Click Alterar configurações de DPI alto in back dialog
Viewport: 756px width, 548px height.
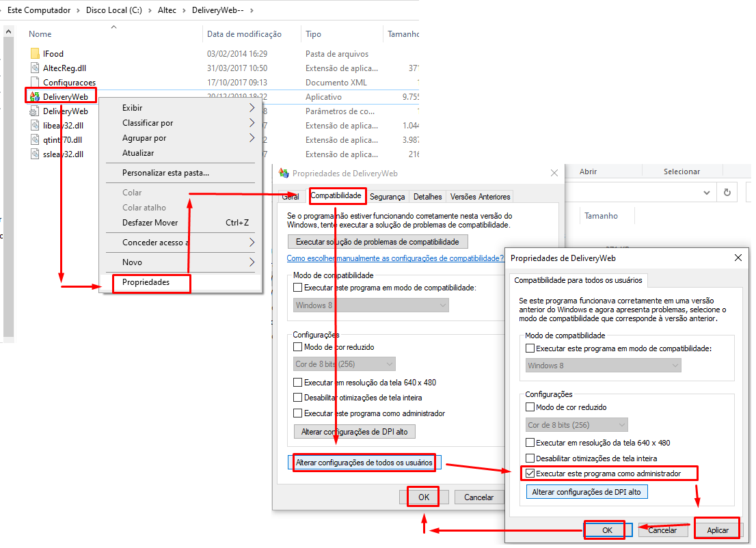354,432
